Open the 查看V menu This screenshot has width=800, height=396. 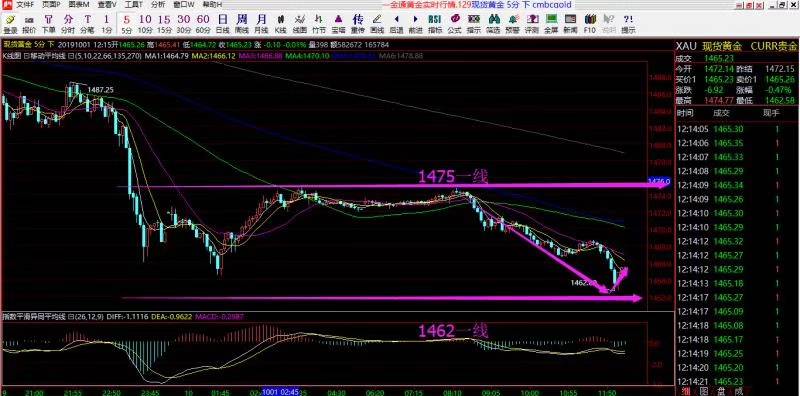pos(107,5)
